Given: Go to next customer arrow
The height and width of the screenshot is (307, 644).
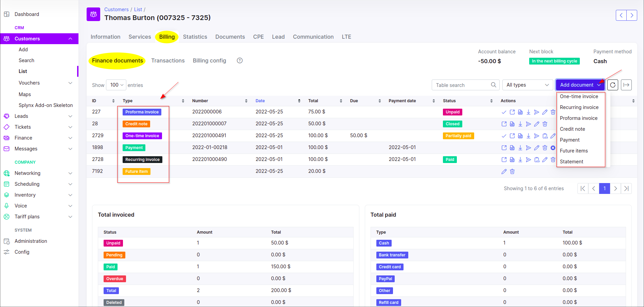Looking at the screenshot, I should pyautogui.click(x=632, y=15).
